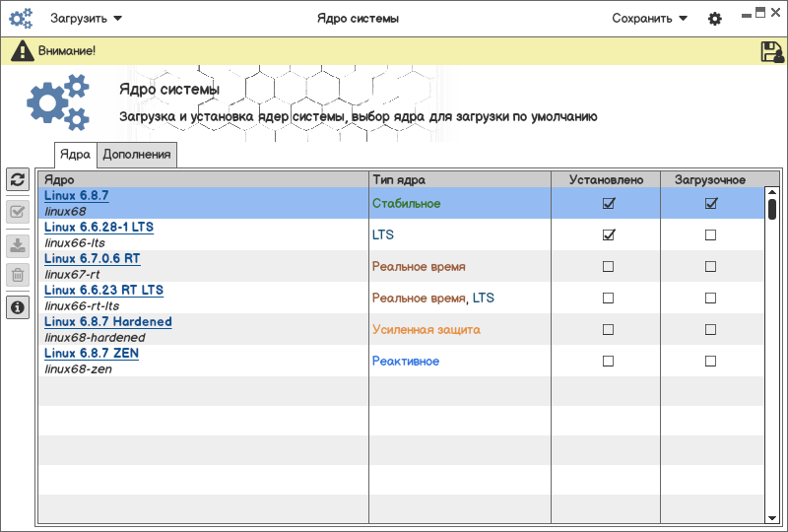The height and width of the screenshot is (532, 788).
Task: Open the kernel info icon
Action: [x=17, y=307]
